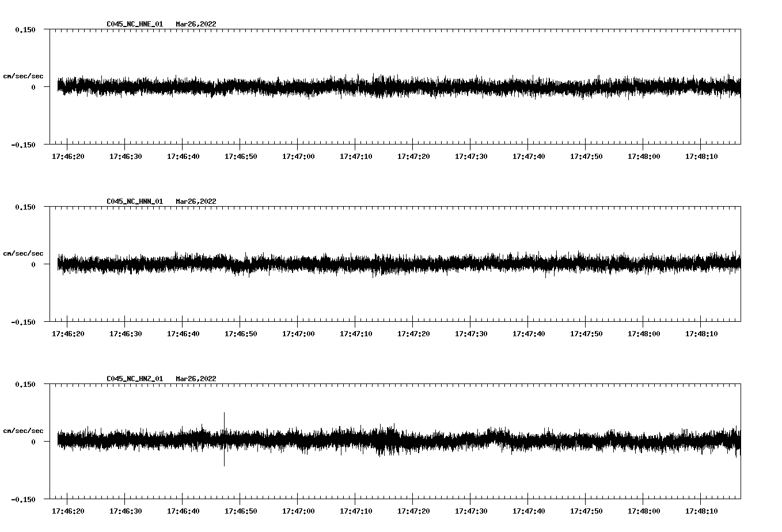Click the 17:46:50 time label under HNZ plot

[x=241, y=511]
